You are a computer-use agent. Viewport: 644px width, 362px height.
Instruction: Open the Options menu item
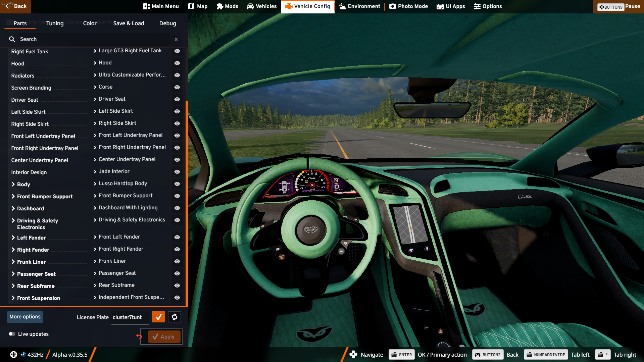[488, 6]
